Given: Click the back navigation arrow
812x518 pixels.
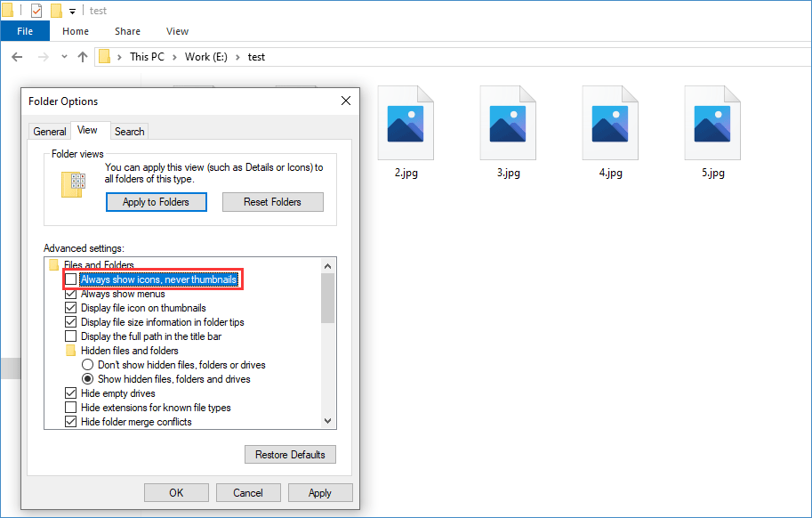Looking at the screenshot, I should [17, 56].
